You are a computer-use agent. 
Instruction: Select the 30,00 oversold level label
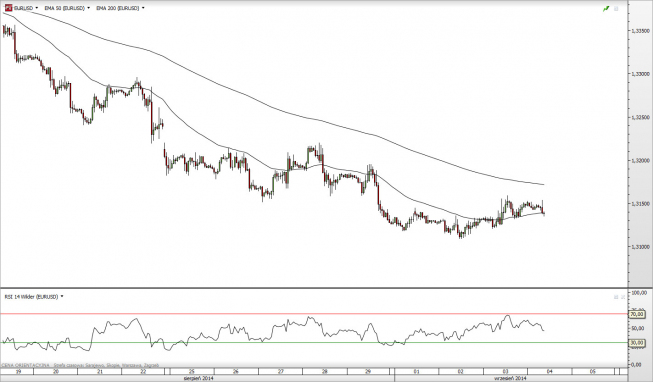point(637,343)
